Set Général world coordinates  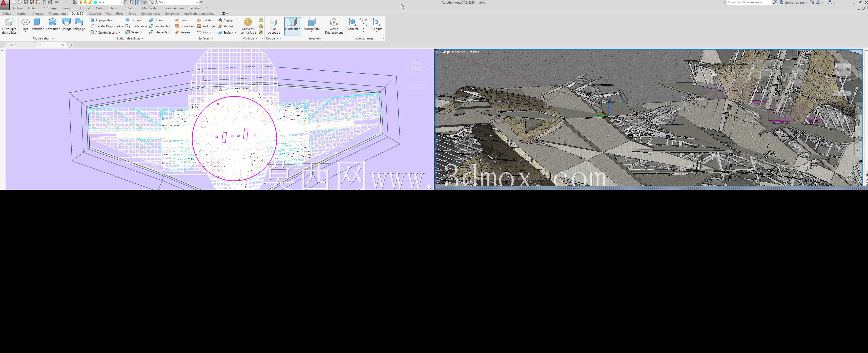(x=353, y=25)
